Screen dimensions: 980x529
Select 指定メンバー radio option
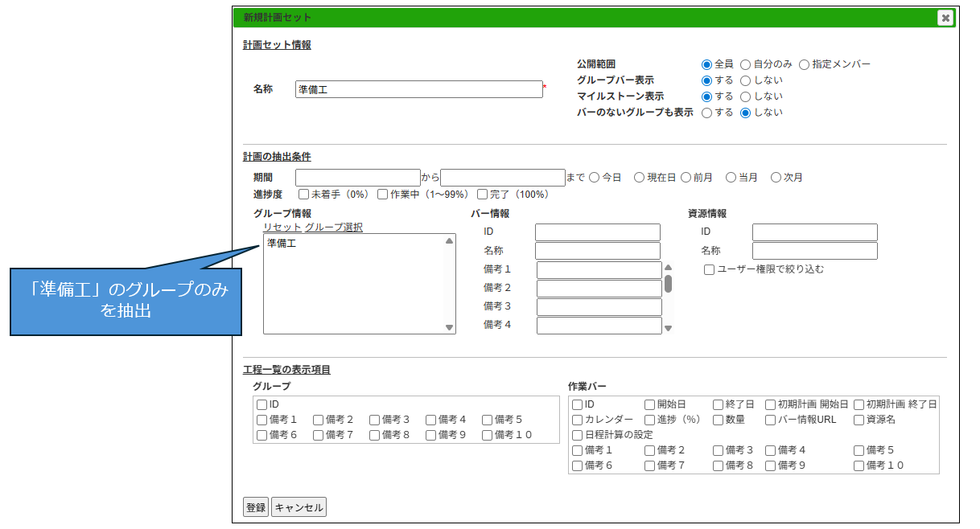[x=804, y=64]
